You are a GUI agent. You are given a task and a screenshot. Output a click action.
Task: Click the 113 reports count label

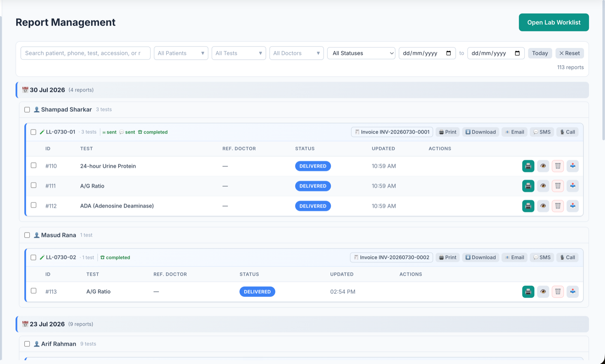[x=570, y=67]
